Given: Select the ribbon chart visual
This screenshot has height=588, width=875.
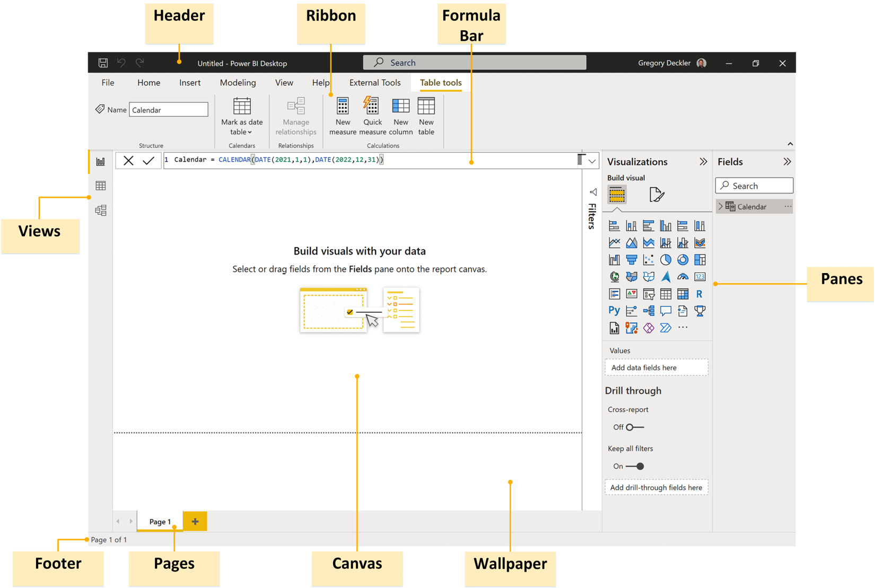Looking at the screenshot, I should tap(699, 243).
